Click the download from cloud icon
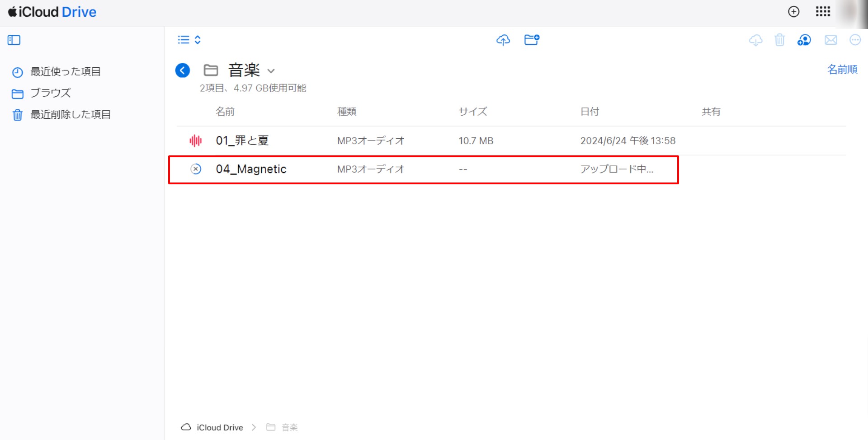Screen dimensions: 868x440 [x=755, y=40]
